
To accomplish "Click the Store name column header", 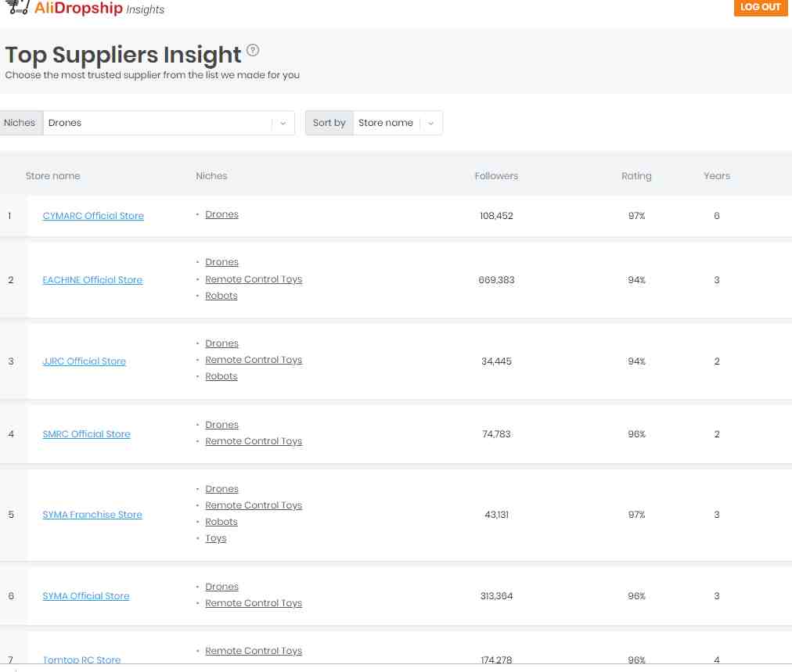I will click(53, 176).
